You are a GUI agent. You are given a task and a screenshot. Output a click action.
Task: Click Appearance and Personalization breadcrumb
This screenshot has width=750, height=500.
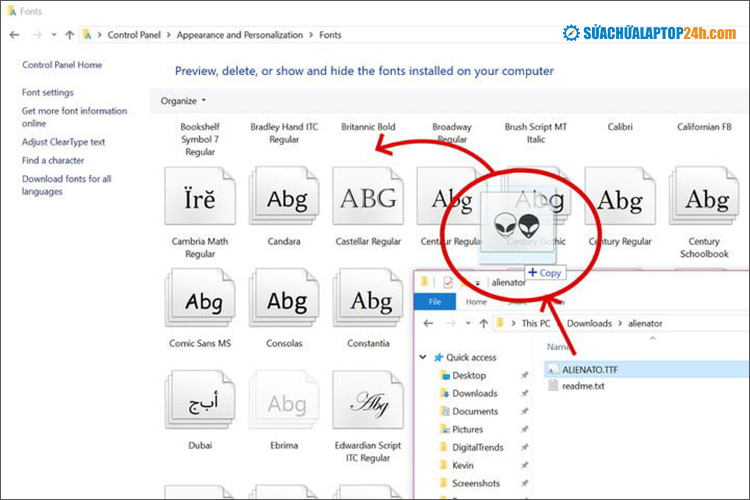pos(240,35)
